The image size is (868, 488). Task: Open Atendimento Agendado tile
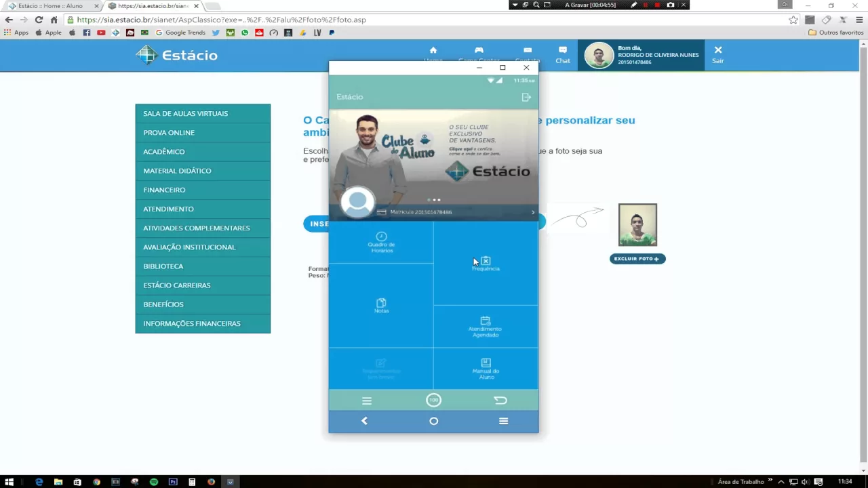(x=486, y=327)
